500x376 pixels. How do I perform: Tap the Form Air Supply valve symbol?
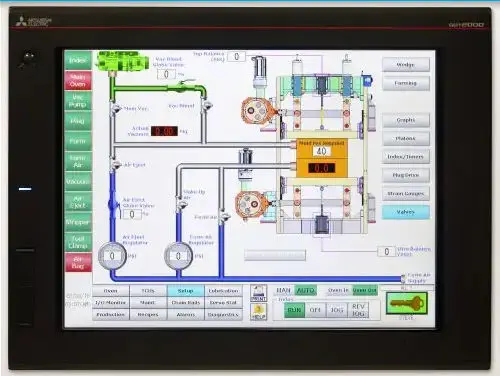point(404,278)
